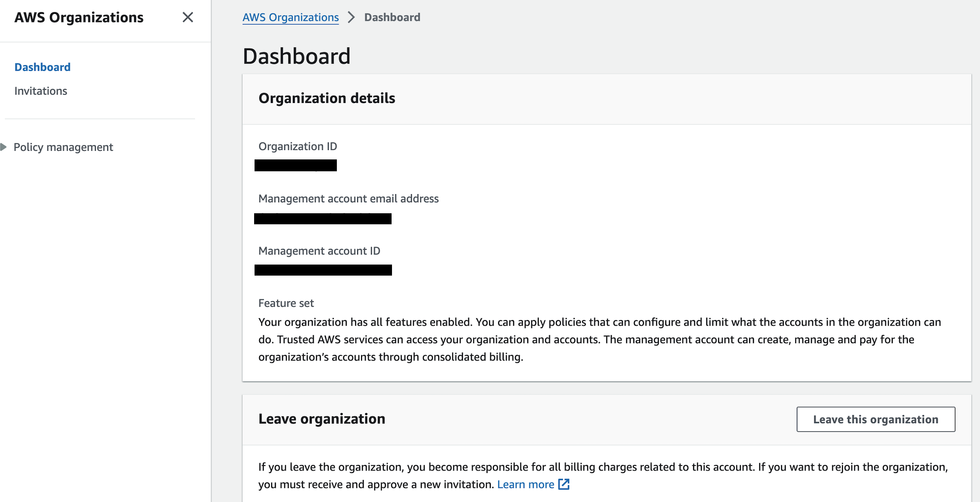This screenshot has width=980, height=502.
Task: Click the Feature set label
Action: pos(286,303)
